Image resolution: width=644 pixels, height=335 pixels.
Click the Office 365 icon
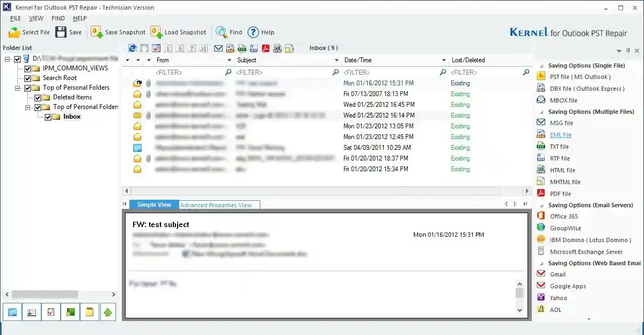(541, 216)
